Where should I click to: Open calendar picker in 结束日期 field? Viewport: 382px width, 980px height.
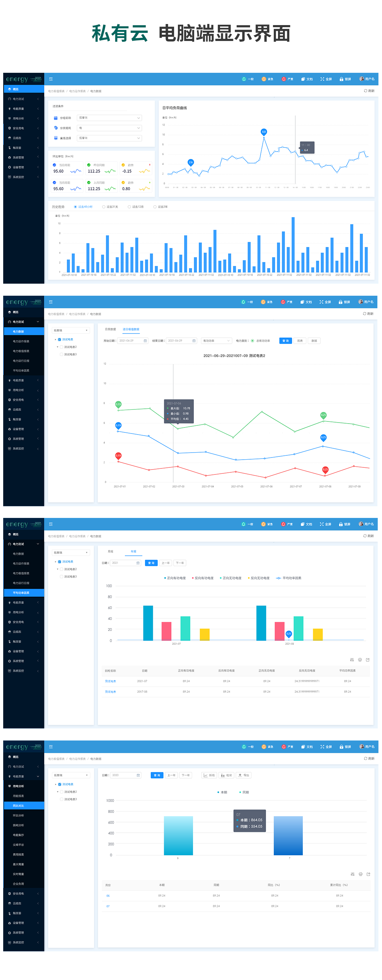(194, 341)
